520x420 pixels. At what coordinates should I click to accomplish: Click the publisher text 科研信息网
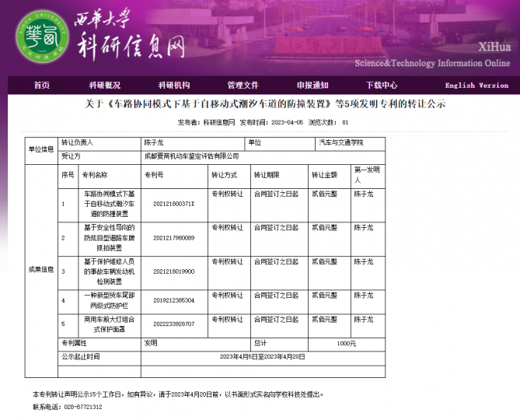pyautogui.click(x=219, y=122)
